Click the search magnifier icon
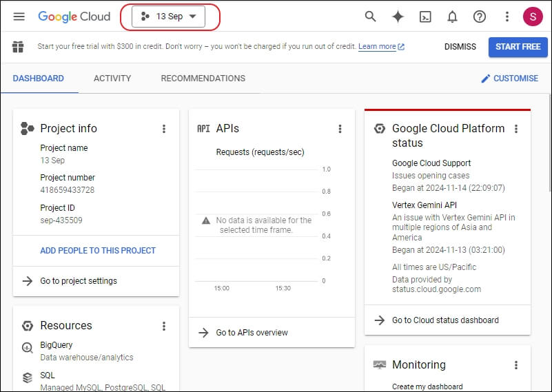 (370, 16)
